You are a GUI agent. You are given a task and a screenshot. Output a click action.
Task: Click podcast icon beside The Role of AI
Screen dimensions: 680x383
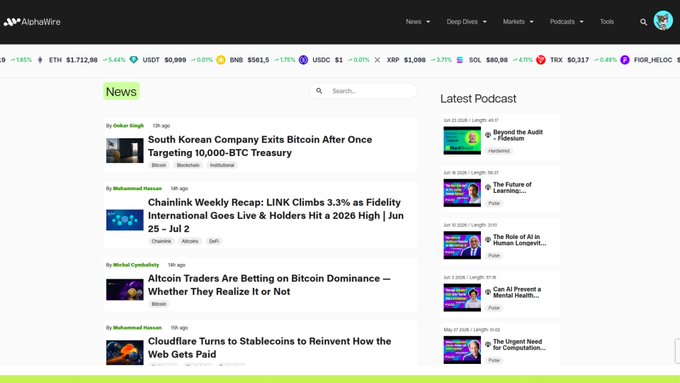click(x=488, y=239)
